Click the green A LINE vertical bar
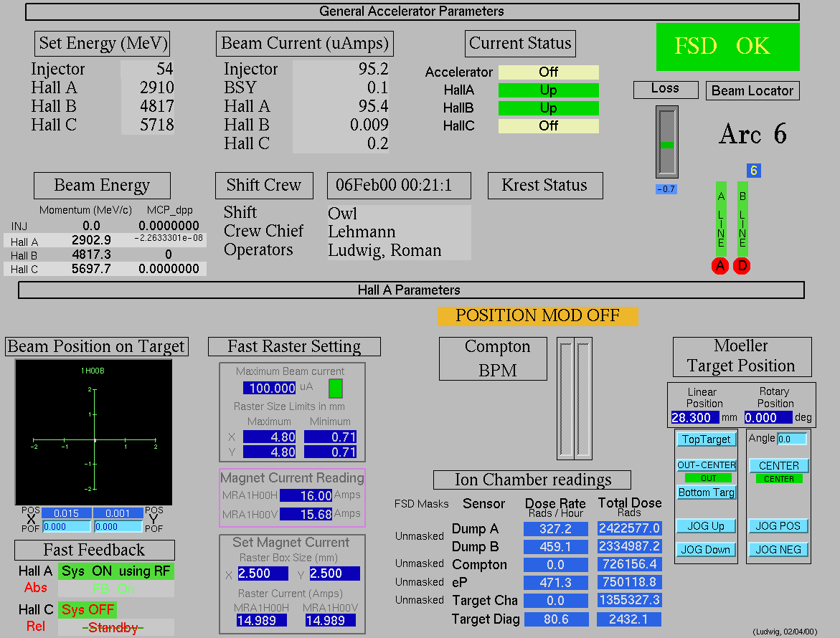The height and width of the screenshot is (638, 840). tap(721, 219)
